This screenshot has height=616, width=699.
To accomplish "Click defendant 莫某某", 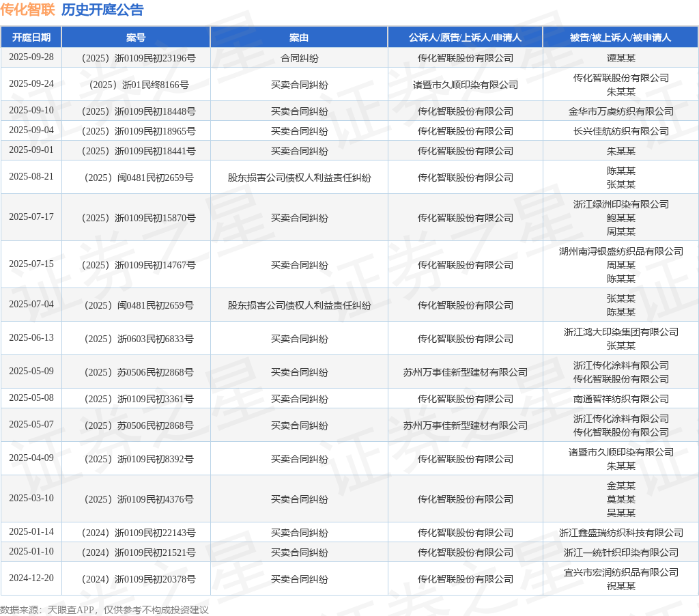I will tap(620, 500).
